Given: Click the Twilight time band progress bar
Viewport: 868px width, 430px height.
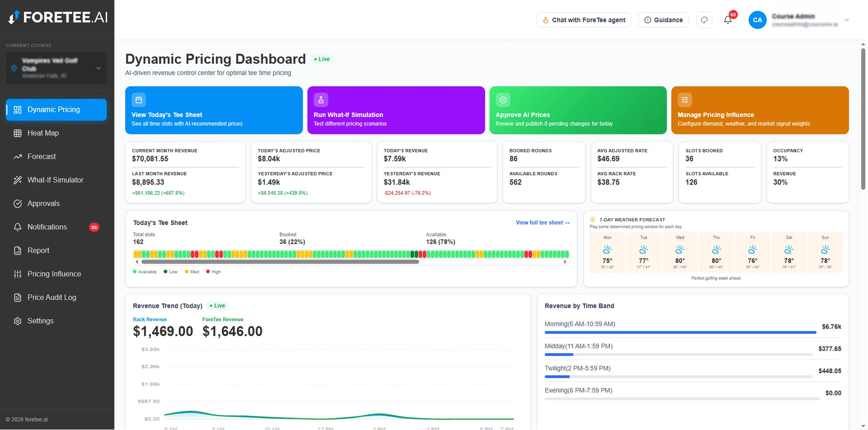Looking at the screenshot, I should (678, 377).
